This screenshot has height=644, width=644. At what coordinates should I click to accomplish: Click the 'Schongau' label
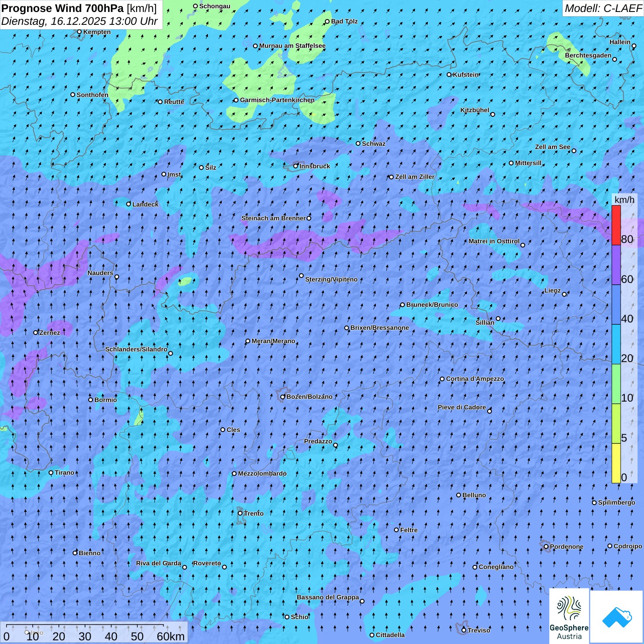pos(215,6)
